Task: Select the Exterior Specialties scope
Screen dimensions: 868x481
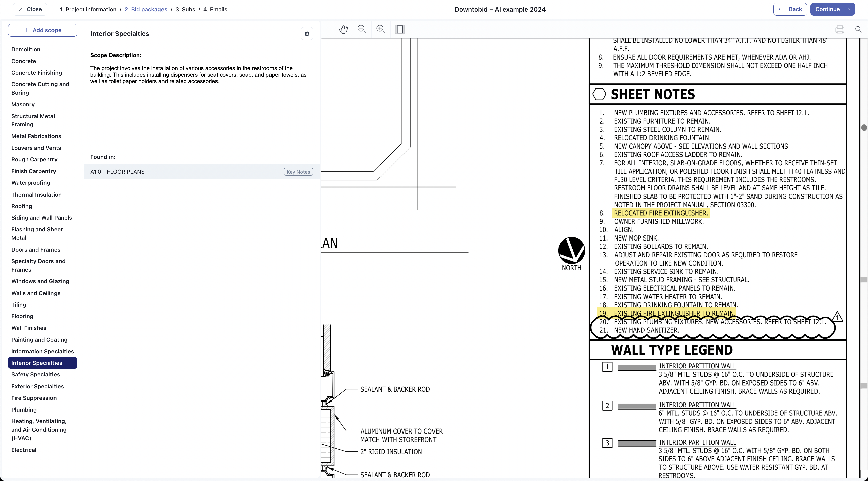Action: point(37,386)
